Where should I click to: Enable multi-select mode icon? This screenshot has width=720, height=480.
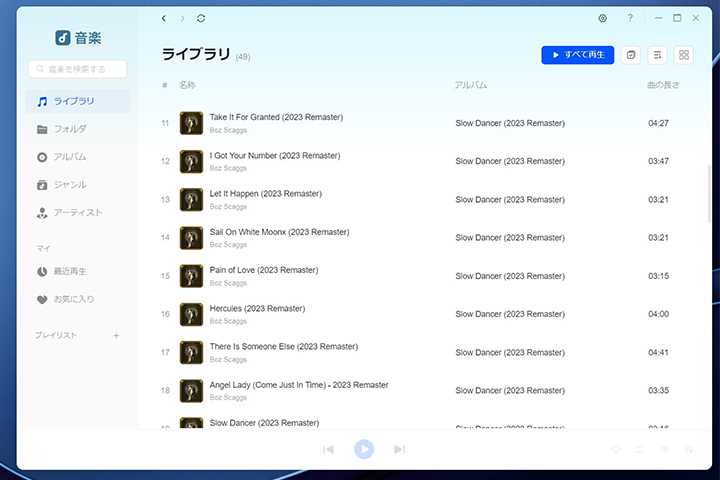pyautogui.click(x=631, y=55)
